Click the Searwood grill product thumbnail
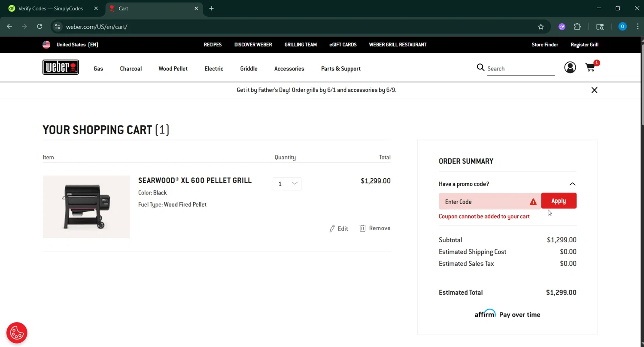This screenshot has height=347, width=644. (86, 207)
